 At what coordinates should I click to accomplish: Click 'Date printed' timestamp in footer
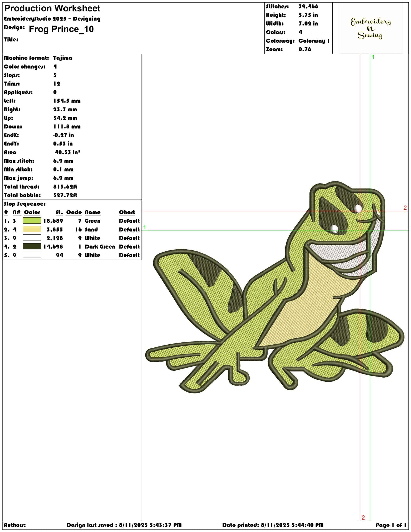coord(273,525)
